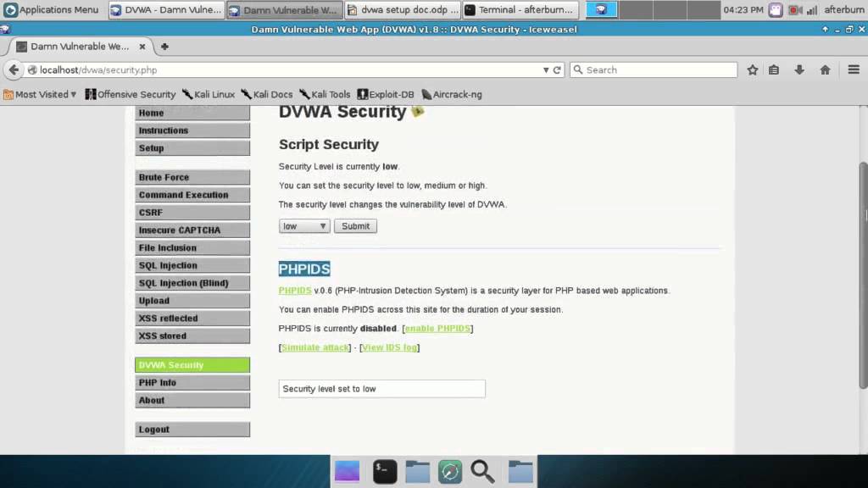Click the Logout button
Viewport: 868px width, 488px height.
click(192, 430)
